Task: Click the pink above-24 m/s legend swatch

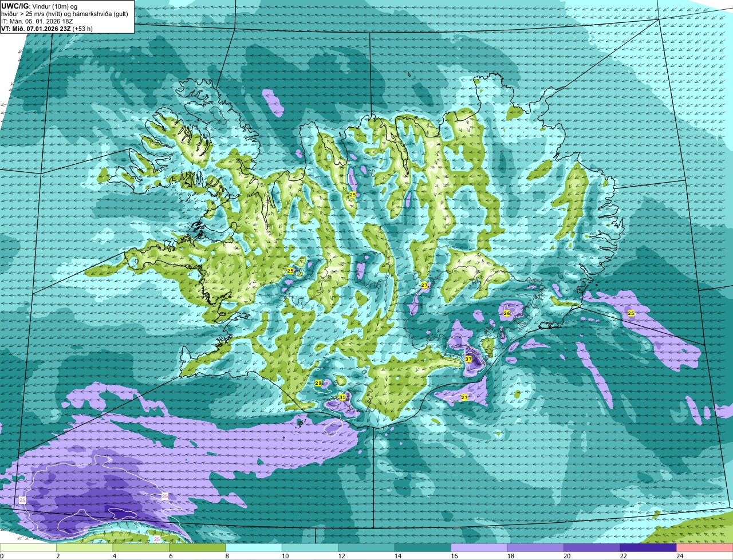Action: click(705, 548)
